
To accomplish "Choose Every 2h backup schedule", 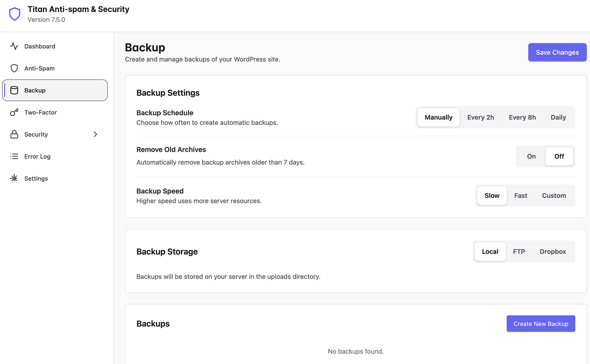I will (480, 117).
